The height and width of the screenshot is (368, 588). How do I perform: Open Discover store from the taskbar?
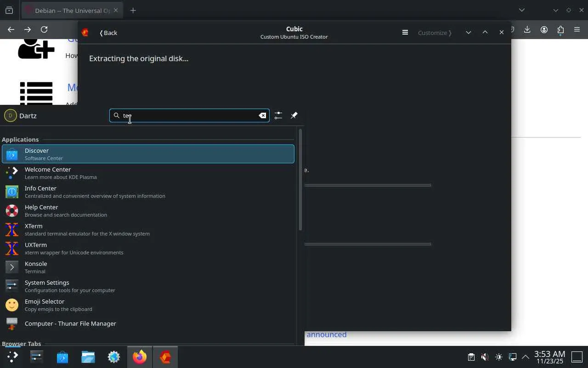click(x=62, y=356)
